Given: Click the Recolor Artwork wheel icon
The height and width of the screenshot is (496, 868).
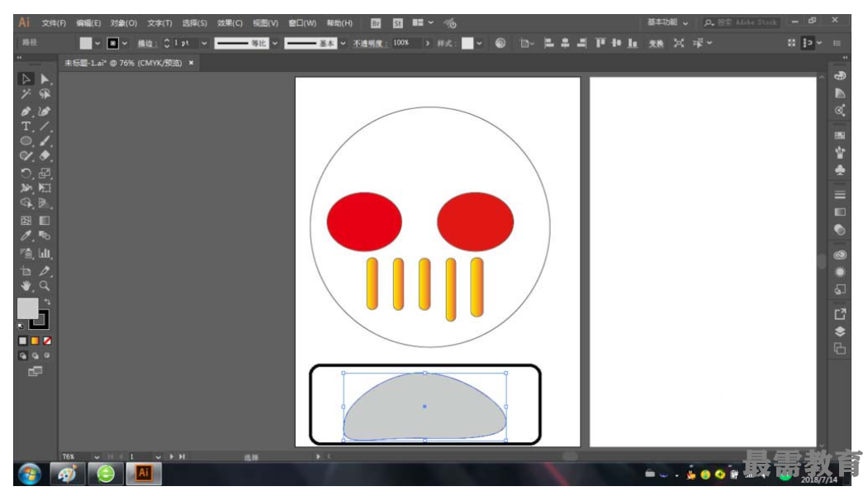Looking at the screenshot, I should tap(500, 43).
